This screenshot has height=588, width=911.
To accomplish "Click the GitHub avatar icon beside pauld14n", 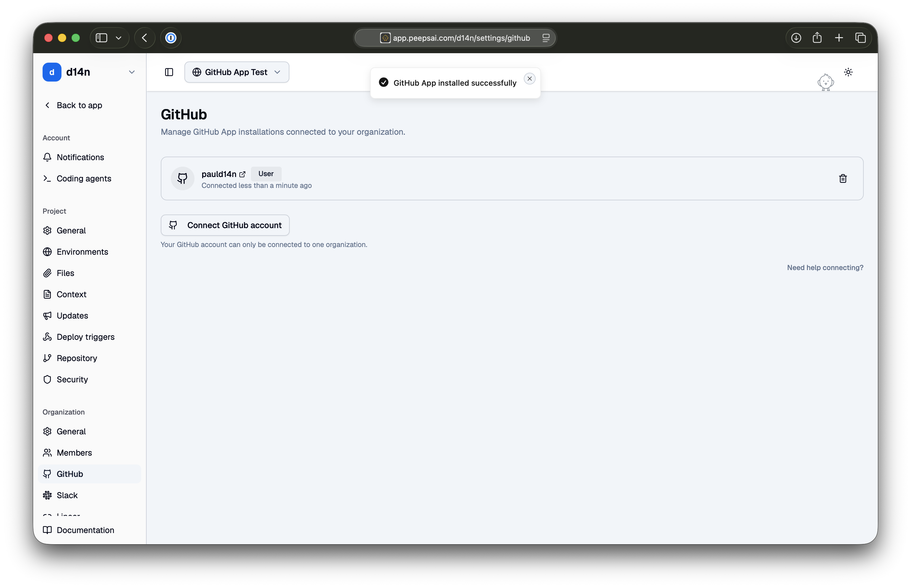I will 183,178.
